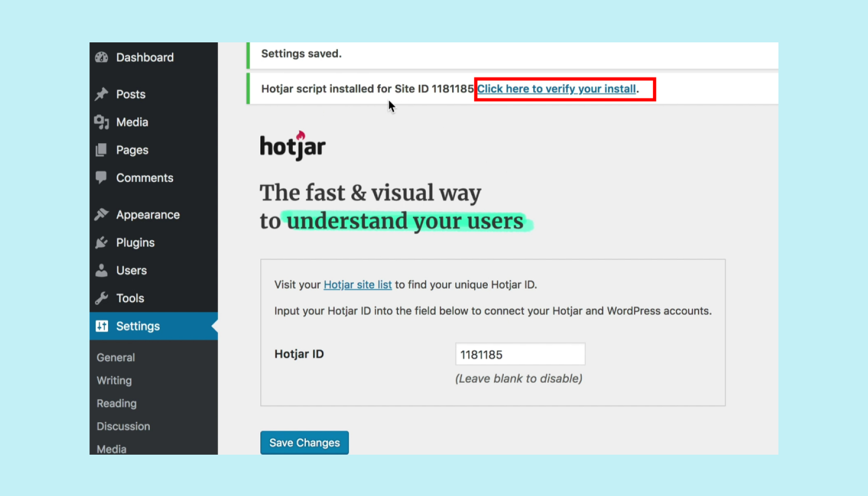Click the Appearance paintbrush icon
Viewport: 868px width, 496px height.
[101, 214]
